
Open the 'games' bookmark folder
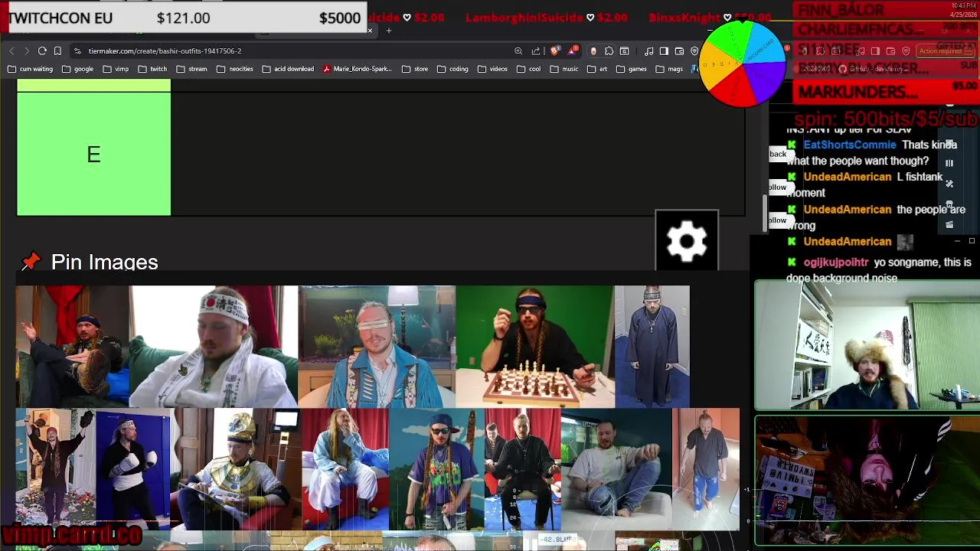(x=631, y=69)
